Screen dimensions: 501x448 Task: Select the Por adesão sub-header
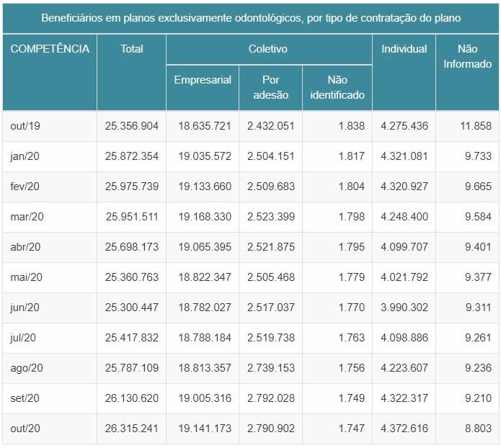coord(270,87)
